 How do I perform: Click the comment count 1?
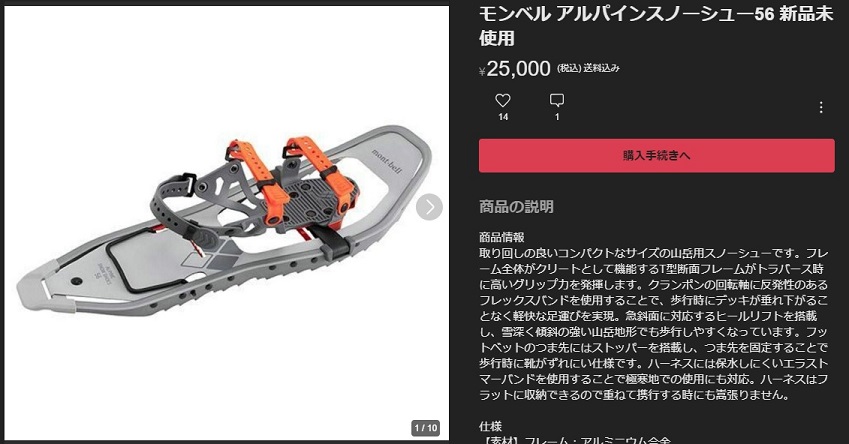[557, 117]
